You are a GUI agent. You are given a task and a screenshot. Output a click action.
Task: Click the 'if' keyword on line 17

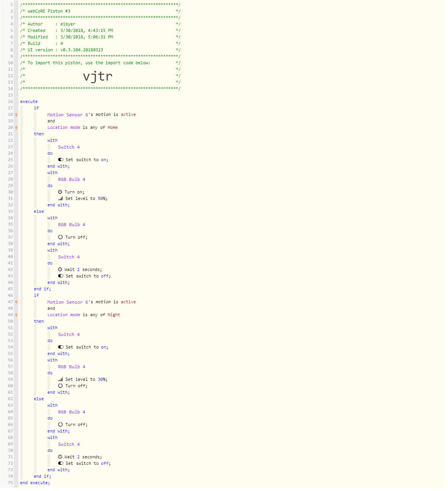36,108
